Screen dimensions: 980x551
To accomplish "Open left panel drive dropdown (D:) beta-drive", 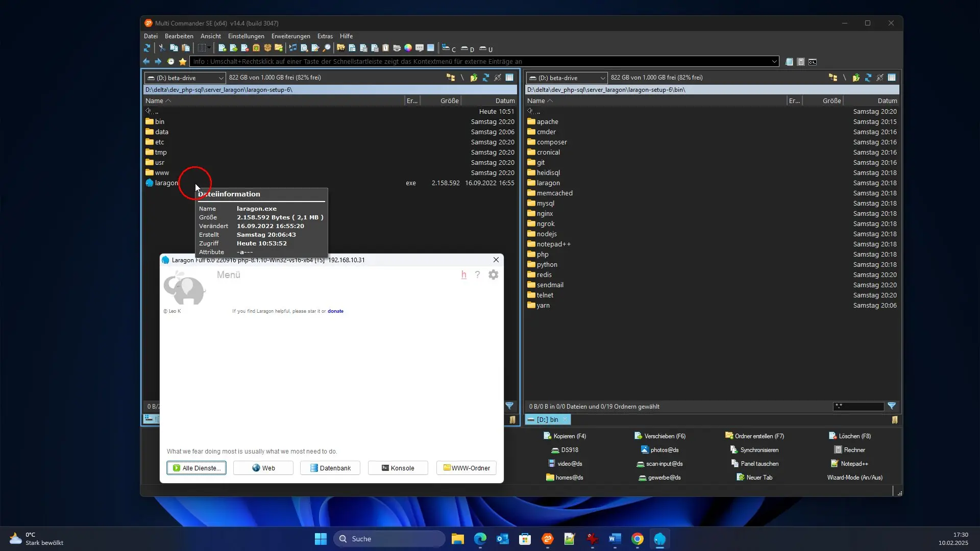I will click(185, 78).
